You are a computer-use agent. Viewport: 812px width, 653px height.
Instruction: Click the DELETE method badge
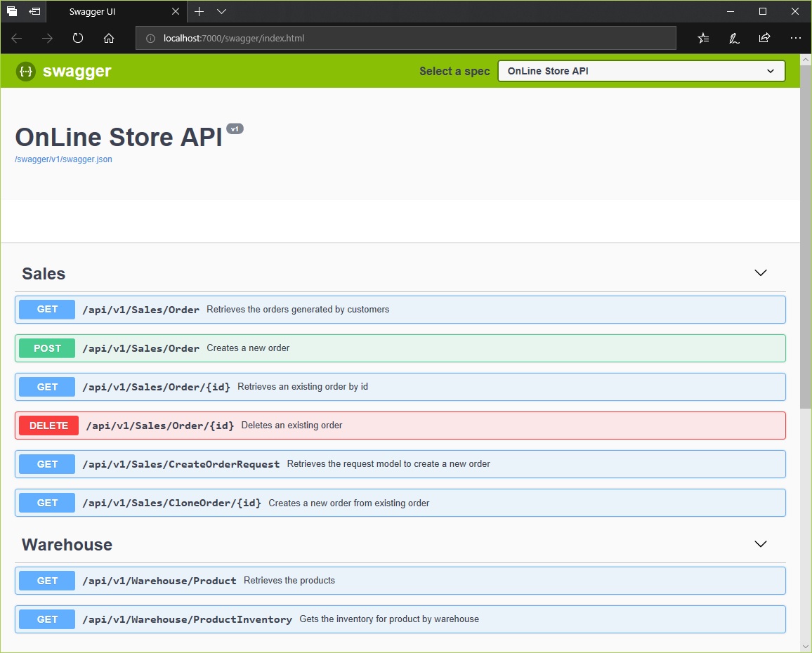48,426
